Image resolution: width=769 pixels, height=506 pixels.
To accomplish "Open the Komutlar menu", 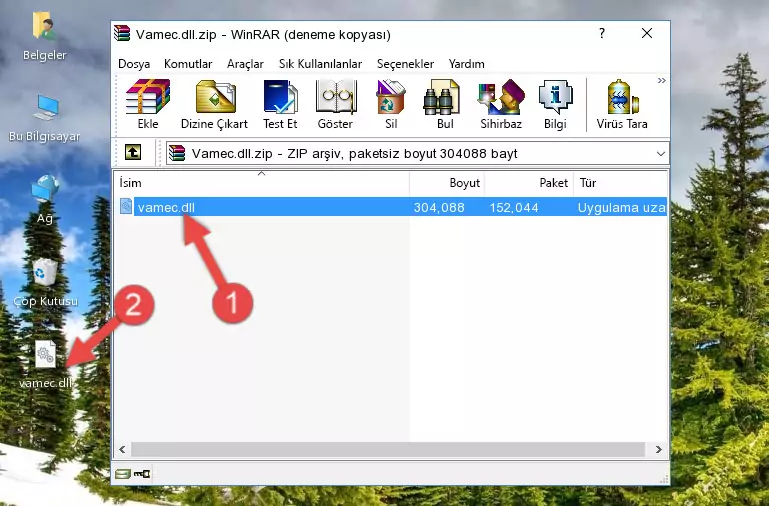I will [188, 64].
